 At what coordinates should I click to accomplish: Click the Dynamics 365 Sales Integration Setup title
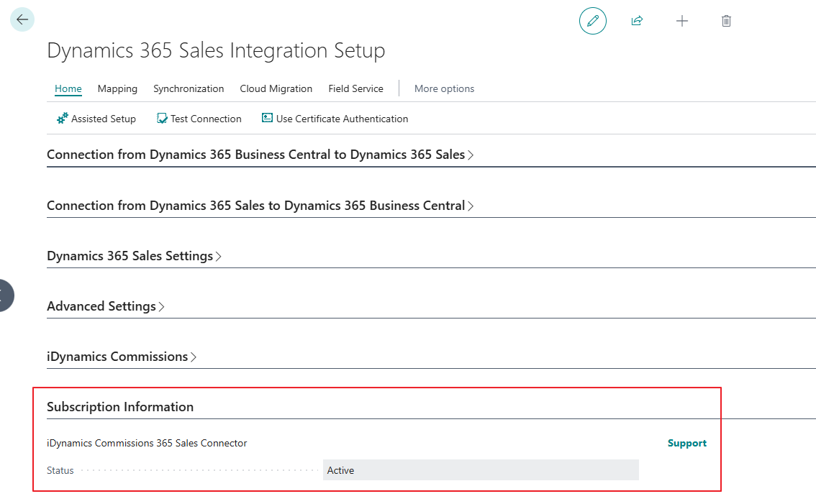216,50
